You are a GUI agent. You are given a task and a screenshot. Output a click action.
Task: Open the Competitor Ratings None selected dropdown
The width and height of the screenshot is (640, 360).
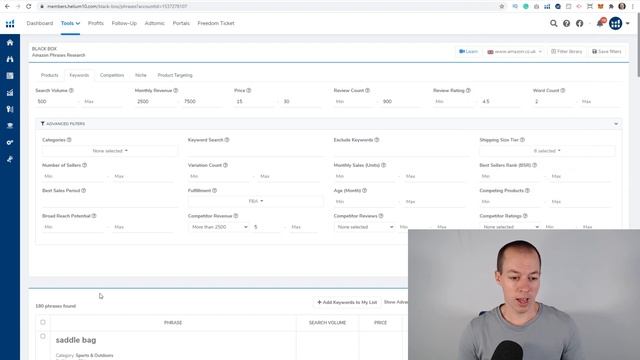coord(510,227)
